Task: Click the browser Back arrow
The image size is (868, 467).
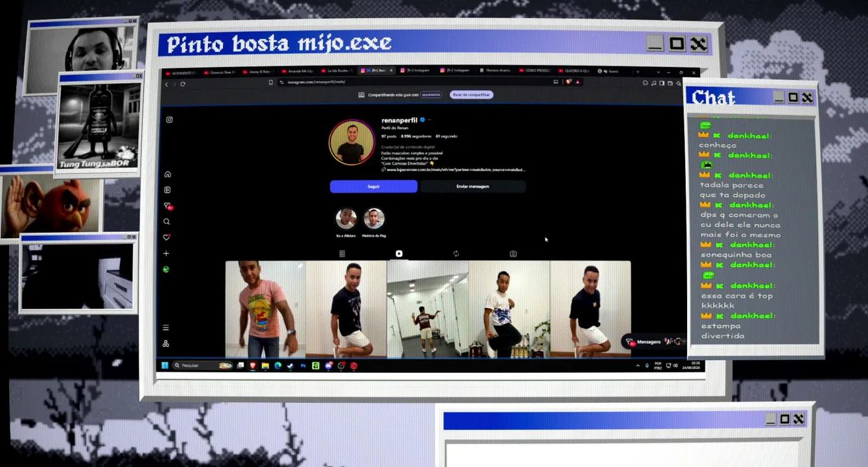Action: pos(167,84)
